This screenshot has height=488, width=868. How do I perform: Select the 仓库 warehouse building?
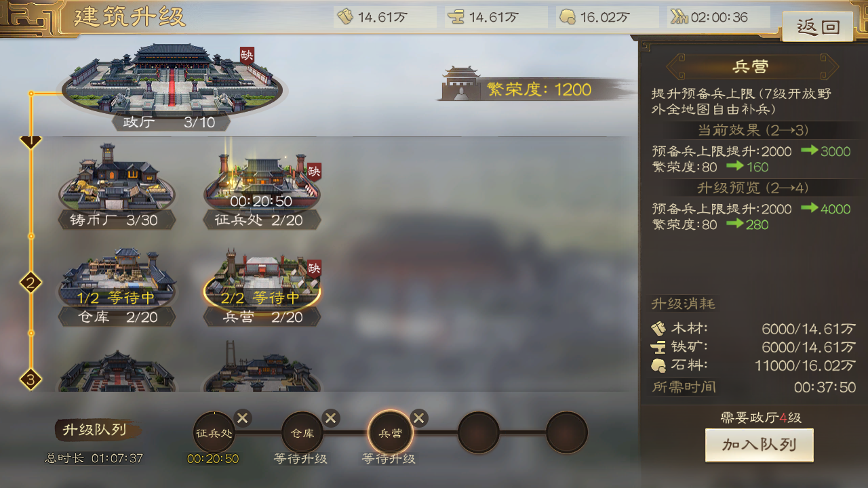[117, 286]
